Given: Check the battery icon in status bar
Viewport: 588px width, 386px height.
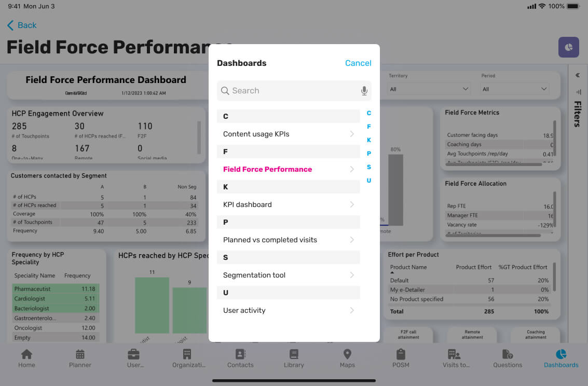Looking at the screenshot, I should pyautogui.click(x=574, y=6).
